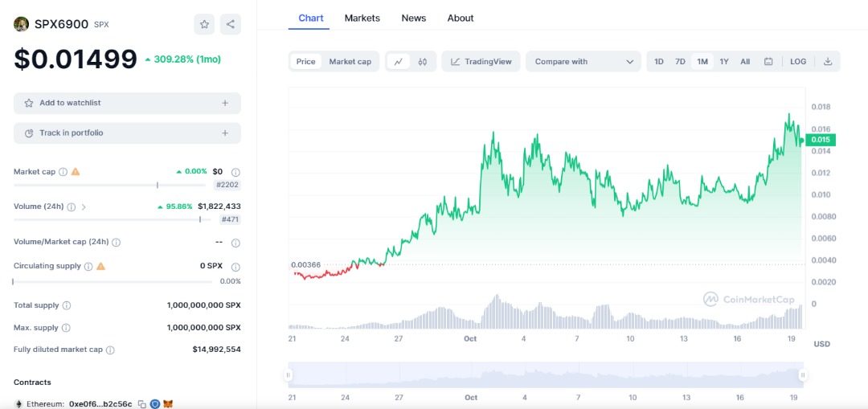Switch chart to candlestick view
The image size is (868, 409).
(423, 61)
